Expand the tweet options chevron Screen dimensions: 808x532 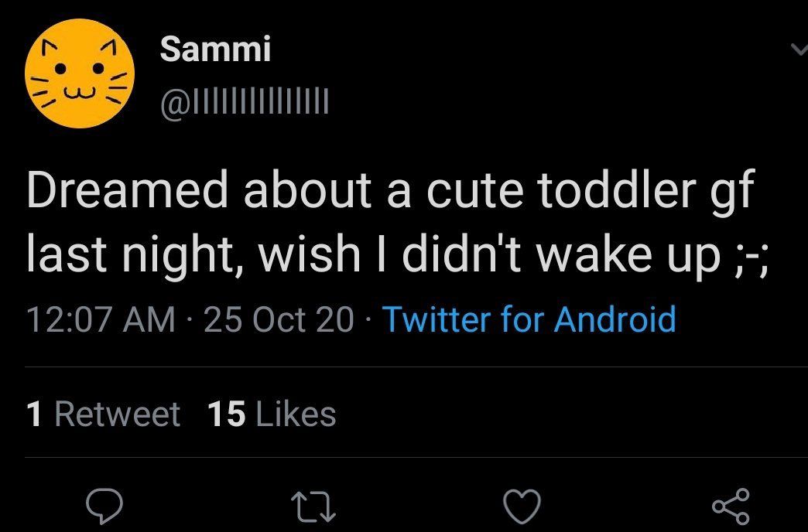(x=797, y=51)
